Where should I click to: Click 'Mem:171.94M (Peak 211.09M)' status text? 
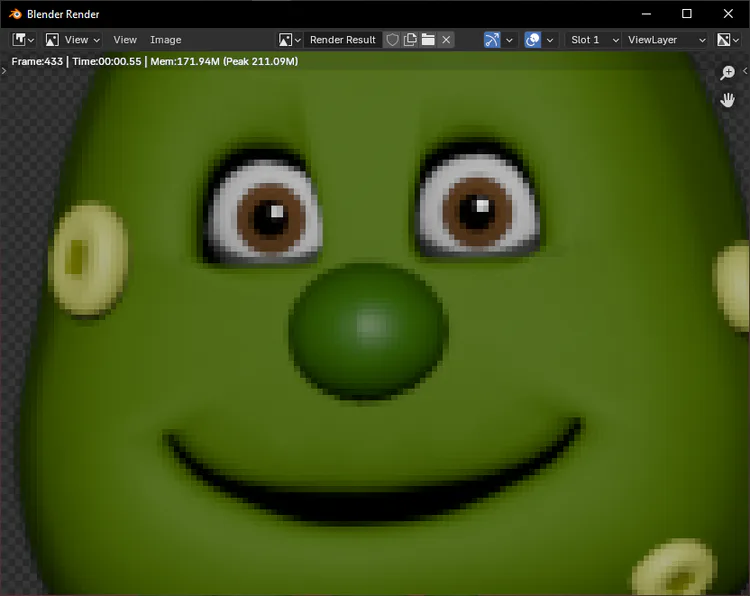click(224, 61)
